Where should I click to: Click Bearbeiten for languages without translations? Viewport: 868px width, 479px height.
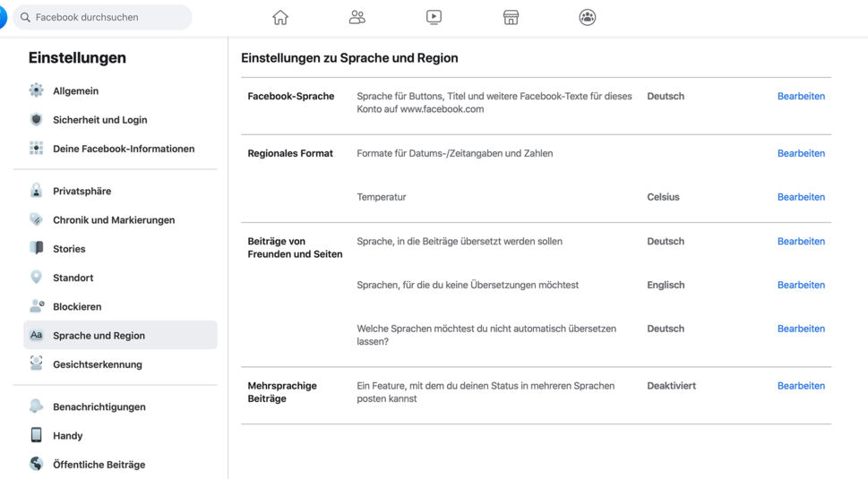click(801, 285)
